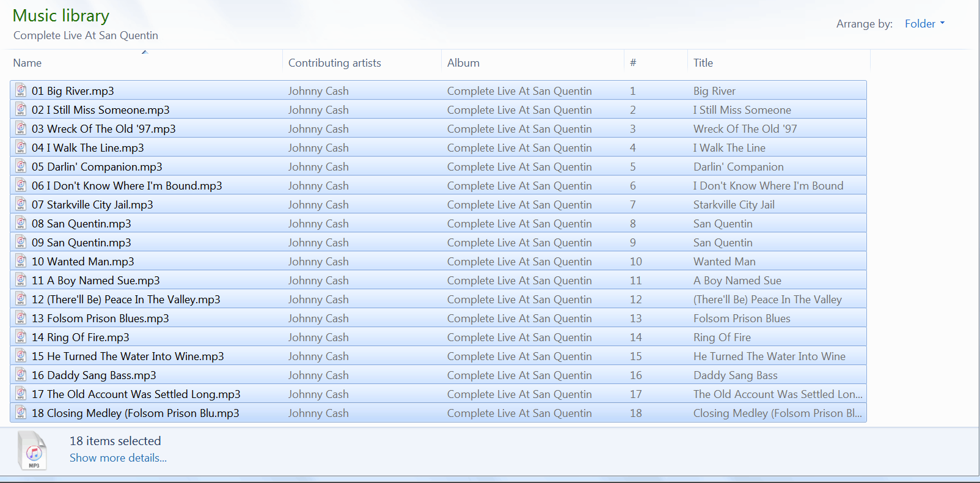Click the Show more details link
980x483 pixels.
point(118,458)
